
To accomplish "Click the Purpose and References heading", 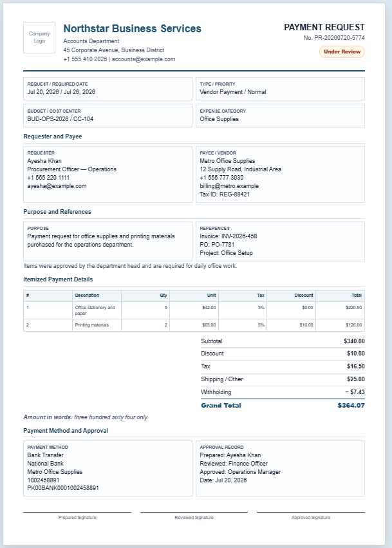I will pyautogui.click(x=57, y=212).
